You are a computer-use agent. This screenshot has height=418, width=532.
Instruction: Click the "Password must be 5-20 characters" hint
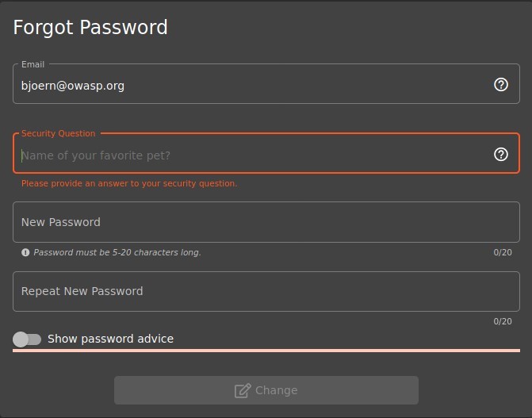point(117,253)
